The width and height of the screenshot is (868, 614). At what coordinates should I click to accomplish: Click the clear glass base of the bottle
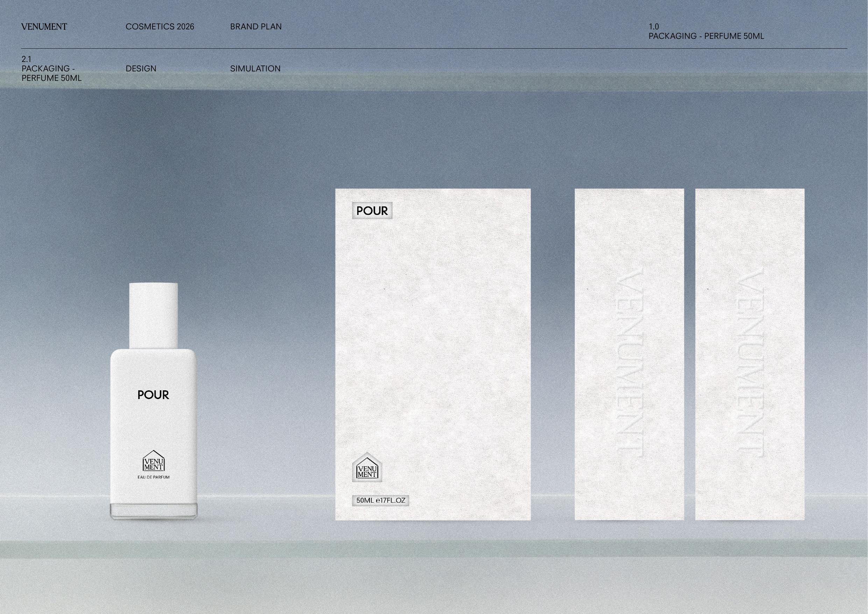pos(154,511)
